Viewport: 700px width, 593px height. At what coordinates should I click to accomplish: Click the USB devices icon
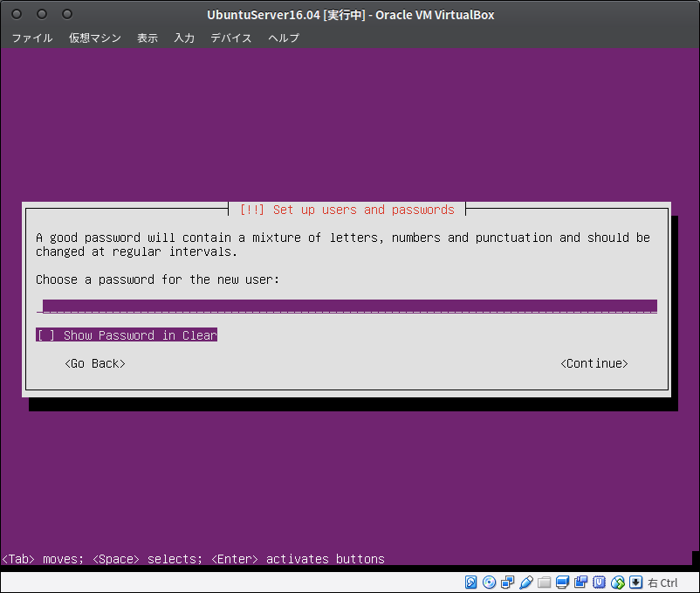click(x=526, y=583)
